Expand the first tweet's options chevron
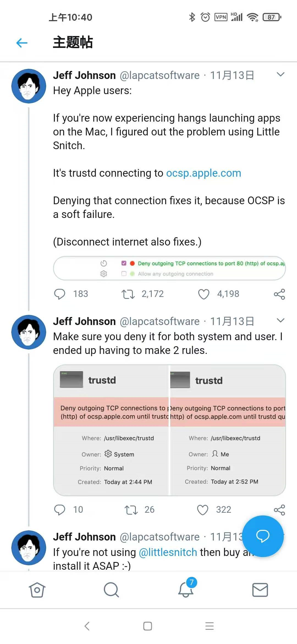Viewport: 297px width, 644px height. [x=280, y=74]
